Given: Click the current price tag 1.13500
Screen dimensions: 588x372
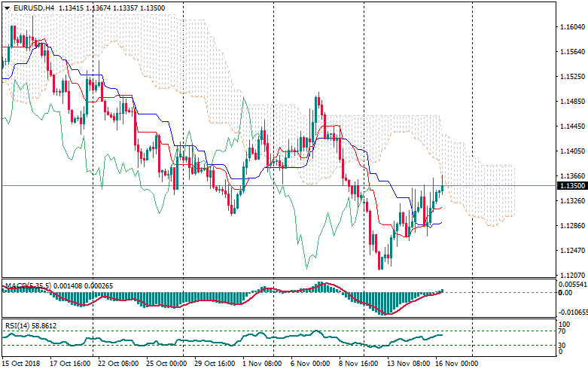Looking at the screenshot, I should pos(571,186).
